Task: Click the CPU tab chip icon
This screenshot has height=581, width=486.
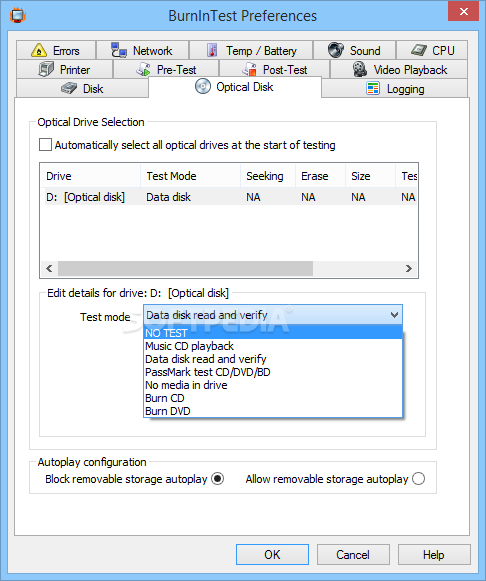Action: (419, 50)
